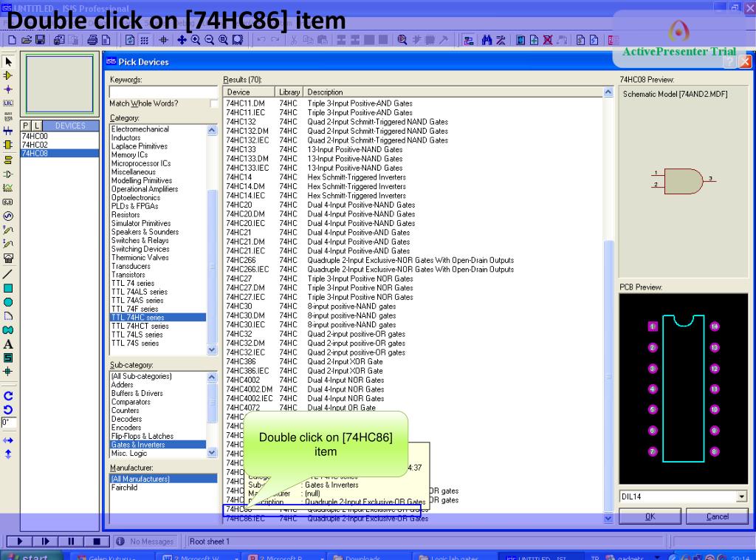Viewport: 756px width, 560px height.
Task: Open an existing design file
Action: (x=27, y=40)
